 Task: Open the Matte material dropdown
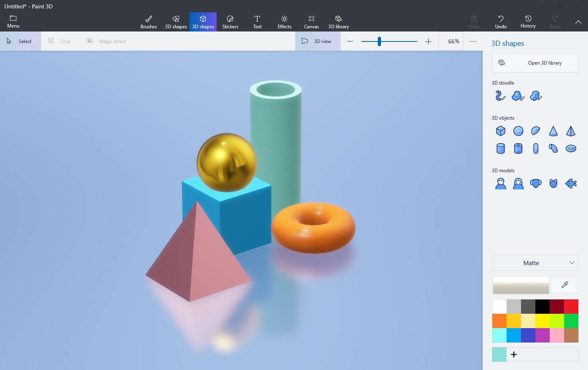tap(535, 263)
